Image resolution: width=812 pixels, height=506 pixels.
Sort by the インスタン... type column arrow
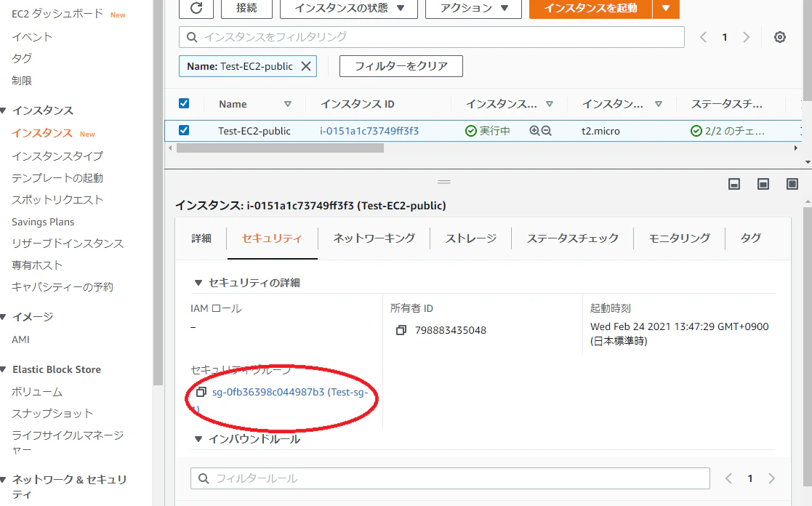(658, 104)
